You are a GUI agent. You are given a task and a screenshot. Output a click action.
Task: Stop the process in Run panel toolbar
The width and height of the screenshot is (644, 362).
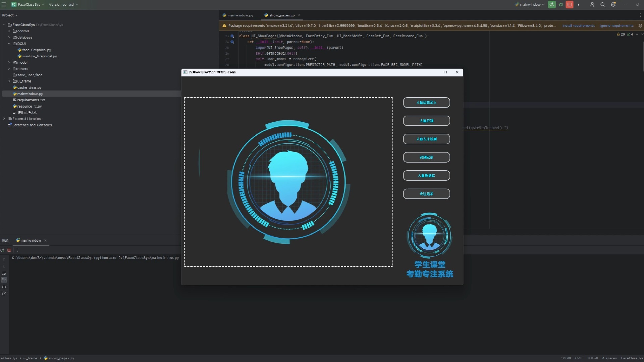point(9,250)
